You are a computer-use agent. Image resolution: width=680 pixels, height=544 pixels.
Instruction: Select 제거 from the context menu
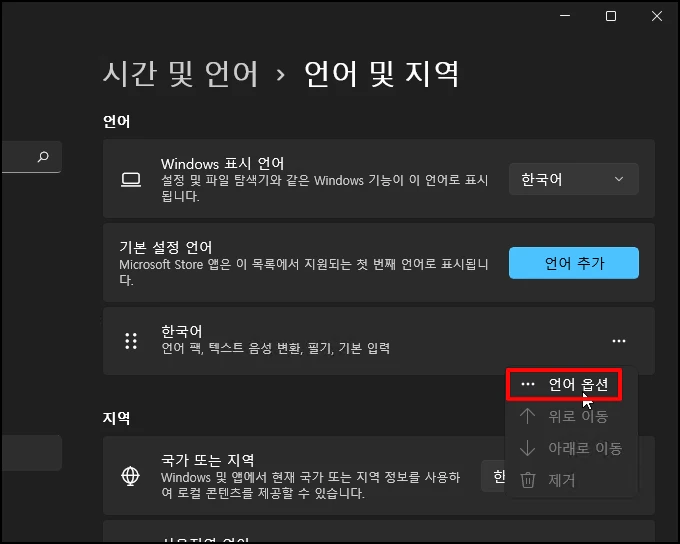click(572, 480)
